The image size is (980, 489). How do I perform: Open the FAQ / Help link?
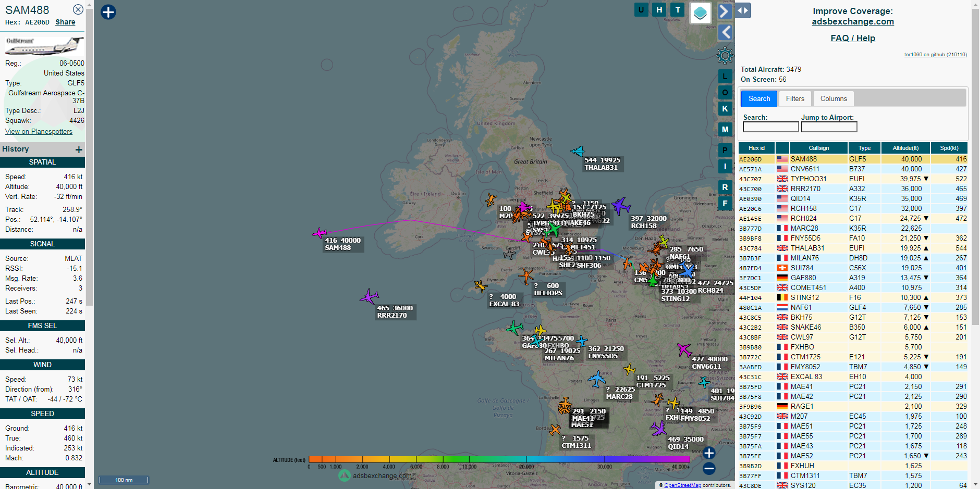[853, 38]
